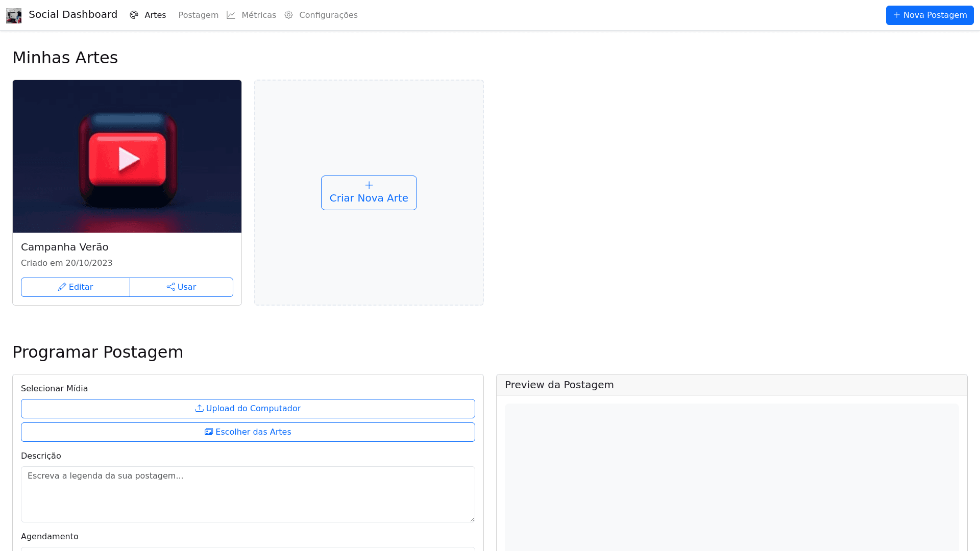Open the Postagem menu item

point(198,15)
